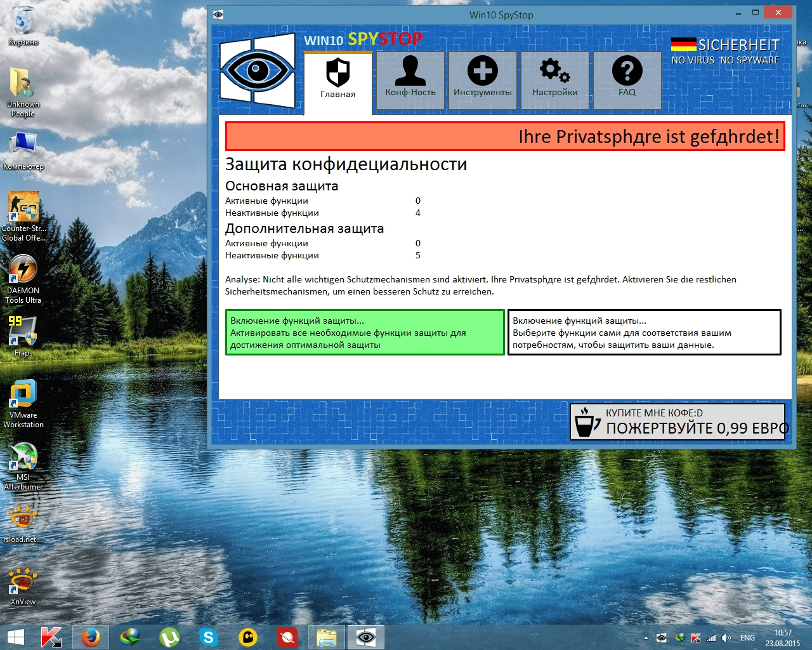812x650 pixels.
Task: Click the tray network signal icon
Action: [x=711, y=638]
